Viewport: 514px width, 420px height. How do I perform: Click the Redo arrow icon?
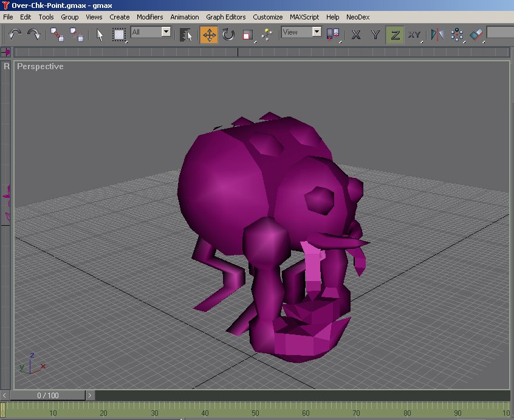34,34
